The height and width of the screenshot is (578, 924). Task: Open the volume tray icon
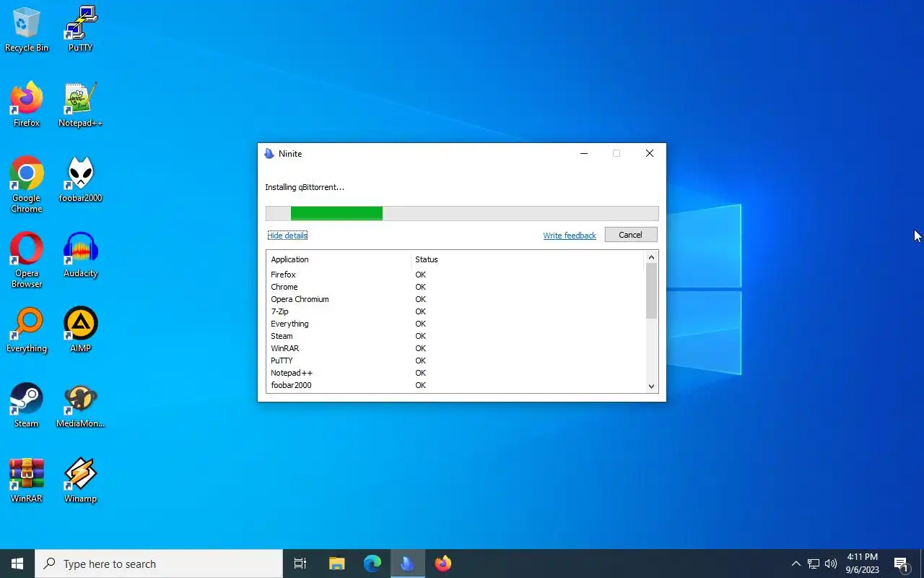coord(831,564)
